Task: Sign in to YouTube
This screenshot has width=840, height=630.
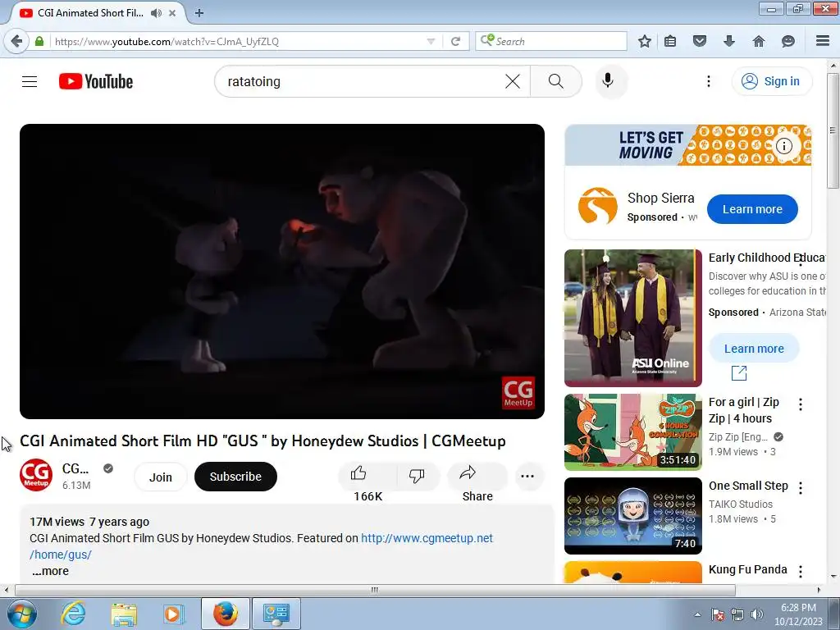Action: click(771, 81)
